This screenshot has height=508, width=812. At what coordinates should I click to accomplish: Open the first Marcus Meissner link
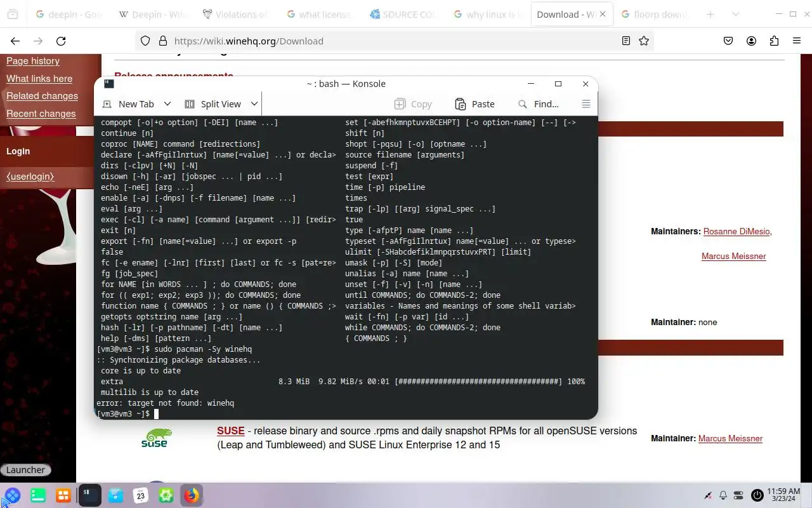(x=733, y=257)
